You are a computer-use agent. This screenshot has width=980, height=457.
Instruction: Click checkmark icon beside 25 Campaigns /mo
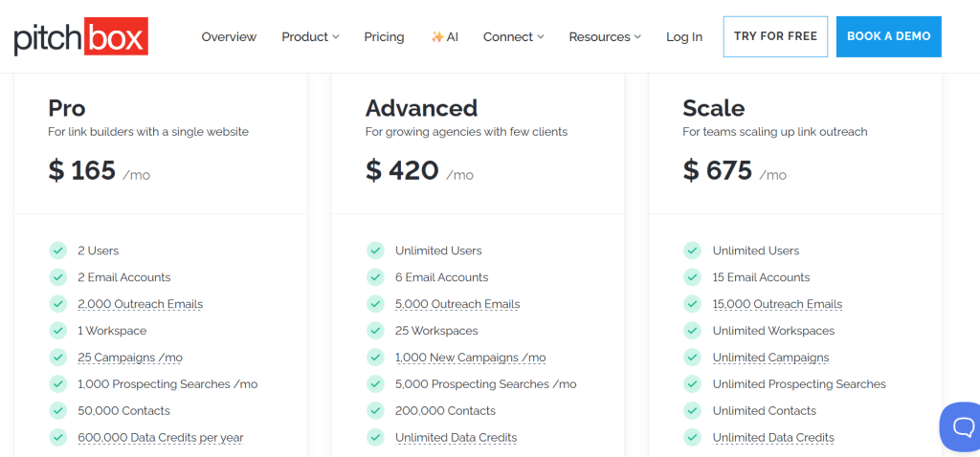point(58,358)
